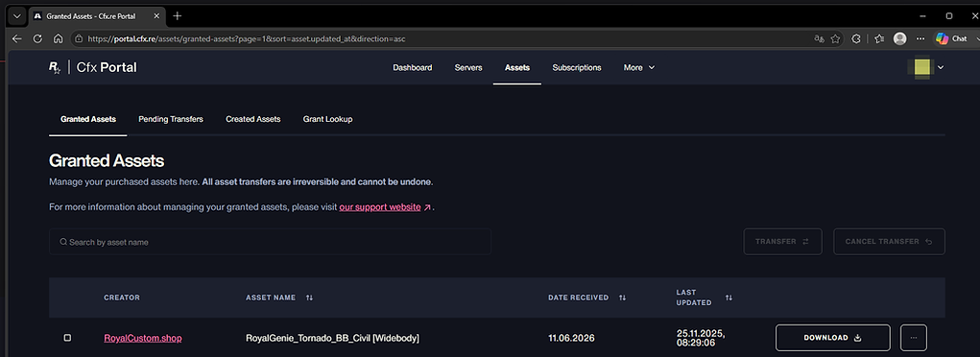The image size is (980, 357).
Task: Open the browser tab list dropdown
Action: pos(16,15)
